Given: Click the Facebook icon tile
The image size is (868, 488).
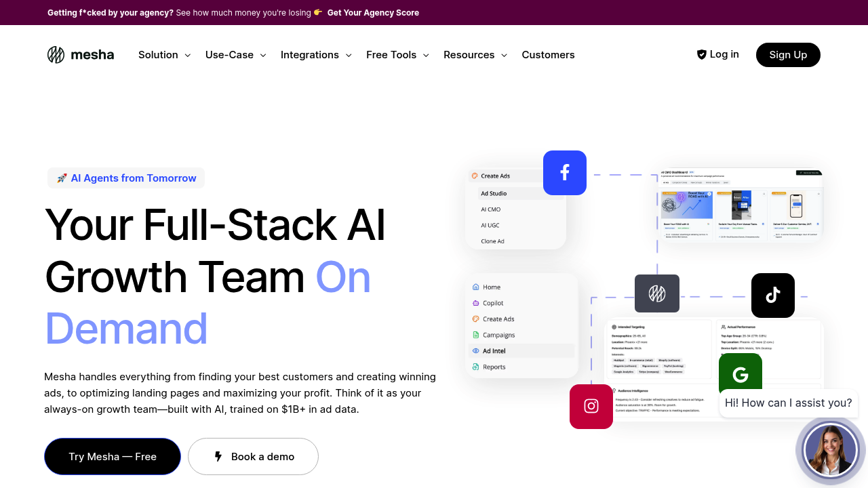Looking at the screenshot, I should tap(564, 173).
